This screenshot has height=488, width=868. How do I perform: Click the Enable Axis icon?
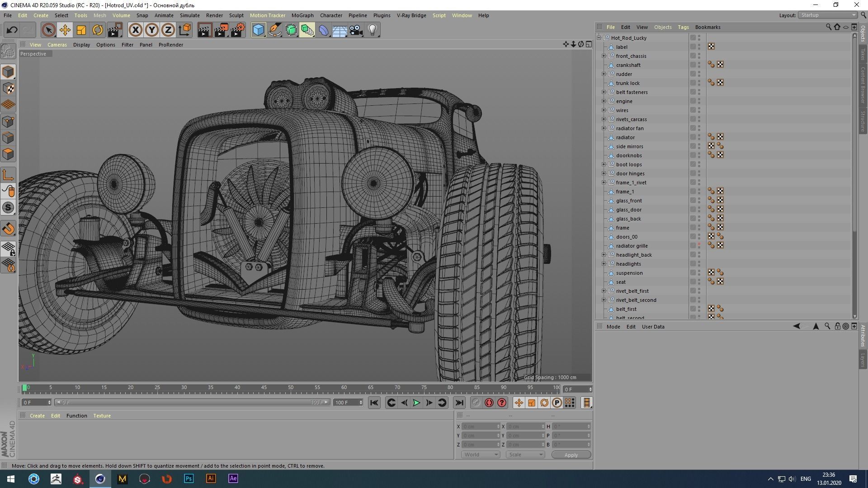[x=8, y=175]
